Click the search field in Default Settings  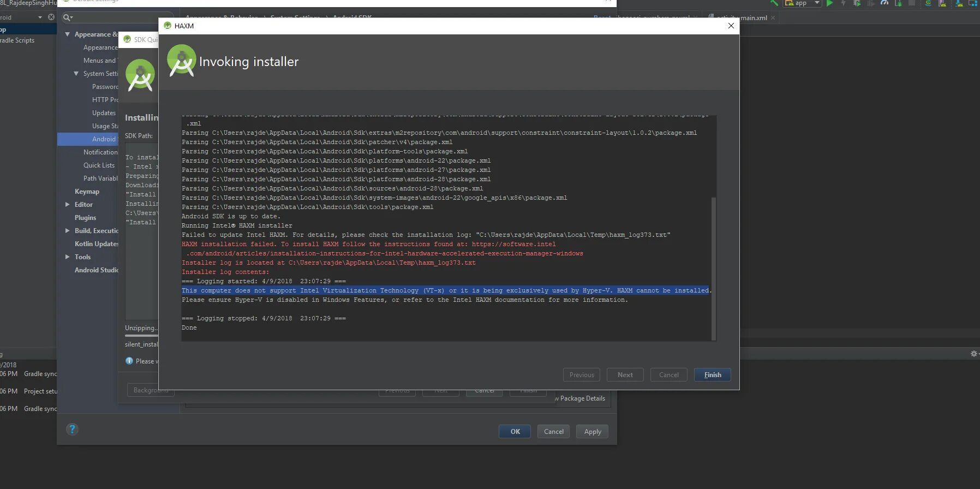[x=117, y=17]
